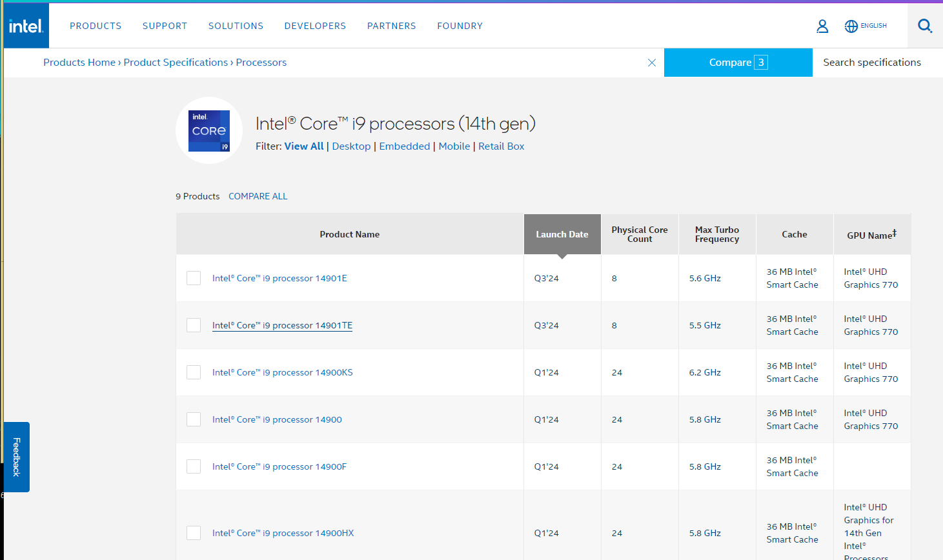Click the globe language icon
Viewport: 943px width, 560px height.
(851, 26)
